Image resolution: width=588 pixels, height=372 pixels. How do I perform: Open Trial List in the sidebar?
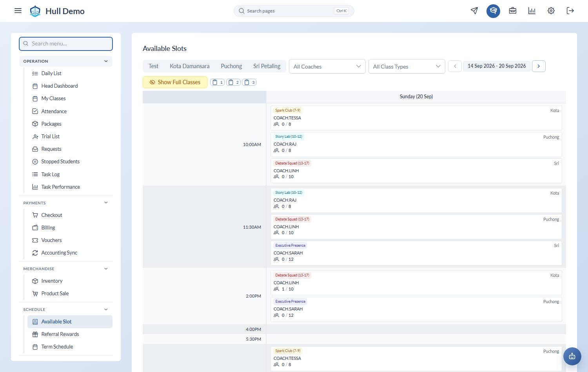pos(70,136)
